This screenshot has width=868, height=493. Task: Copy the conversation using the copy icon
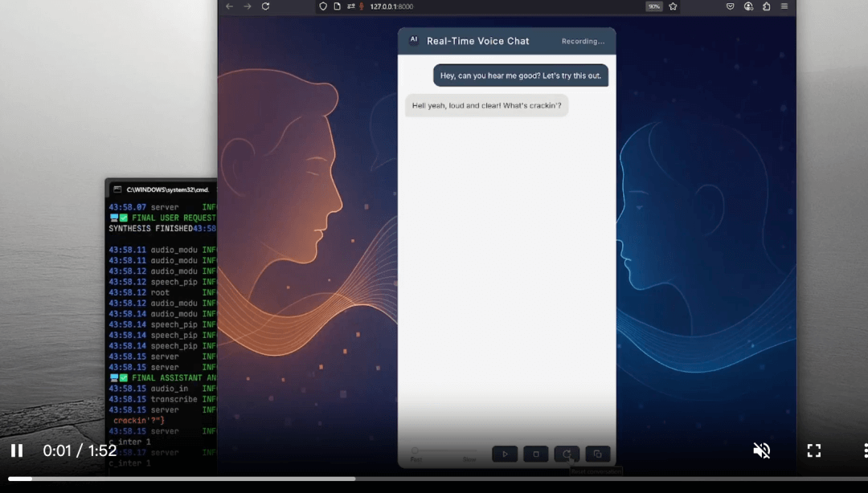tap(597, 454)
